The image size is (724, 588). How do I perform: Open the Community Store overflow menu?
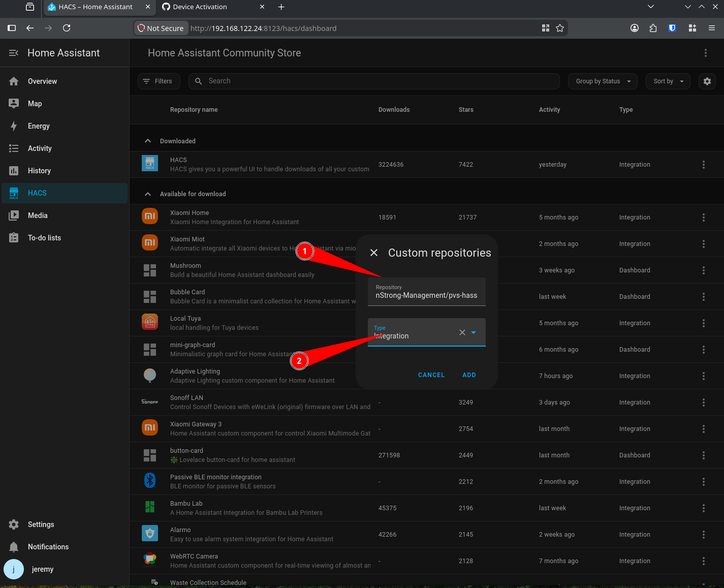point(705,53)
